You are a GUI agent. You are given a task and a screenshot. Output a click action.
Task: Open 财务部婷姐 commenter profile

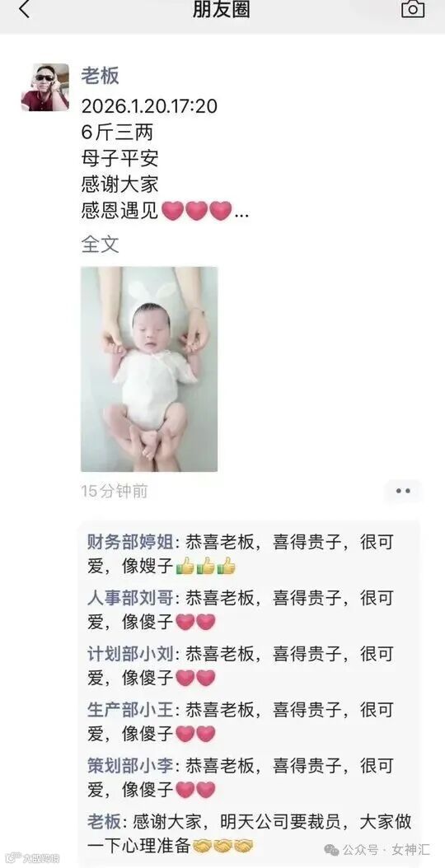point(130,542)
